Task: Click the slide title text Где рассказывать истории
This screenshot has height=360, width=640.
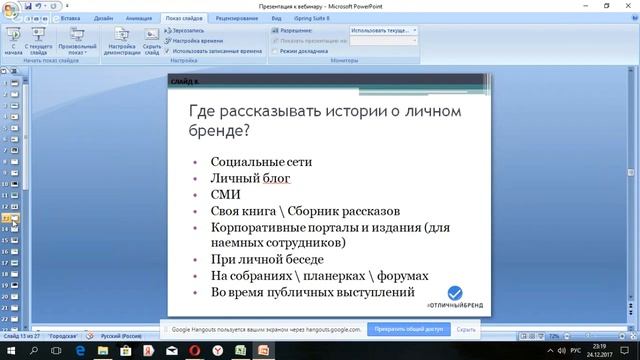Action: click(324, 121)
